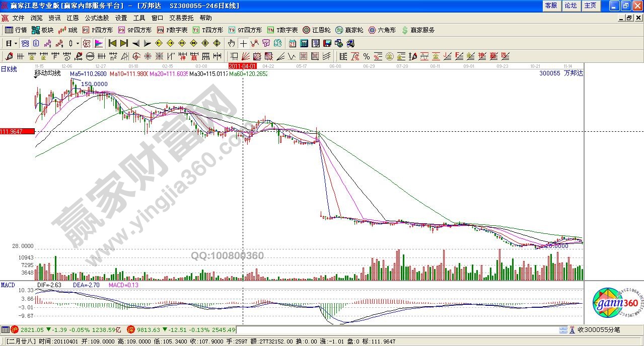Open the 公式选股 menu
Viewport: 644px width, 346px height.
point(97,18)
